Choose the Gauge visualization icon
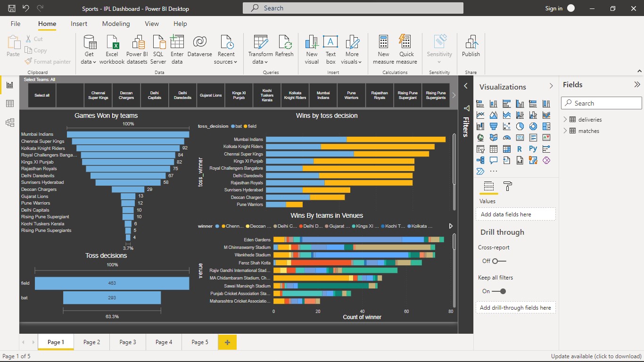This screenshot has height=362, width=644. (507, 138)
